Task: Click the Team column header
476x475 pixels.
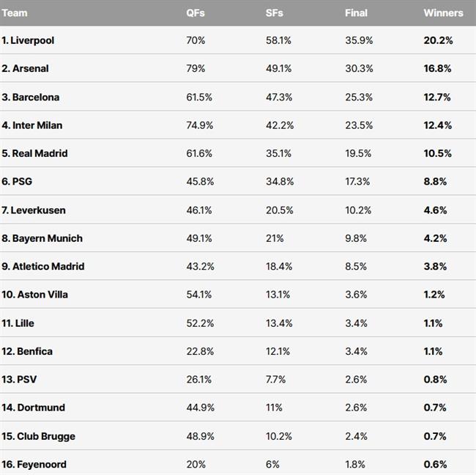Action: coord(15,13)
